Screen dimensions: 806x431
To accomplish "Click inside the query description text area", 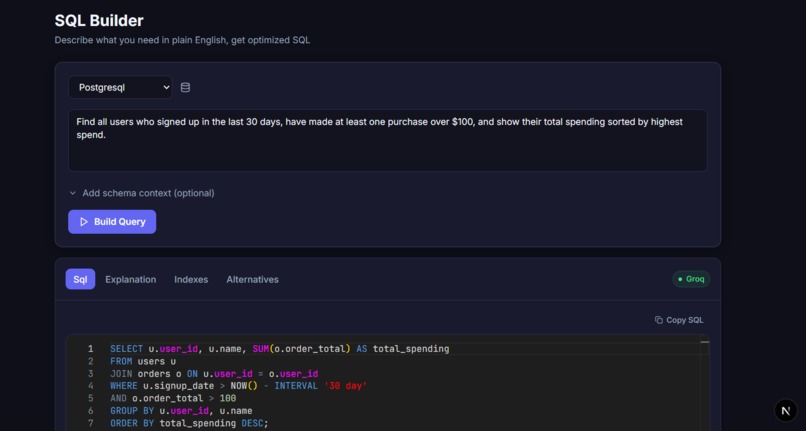I will 388,140.
